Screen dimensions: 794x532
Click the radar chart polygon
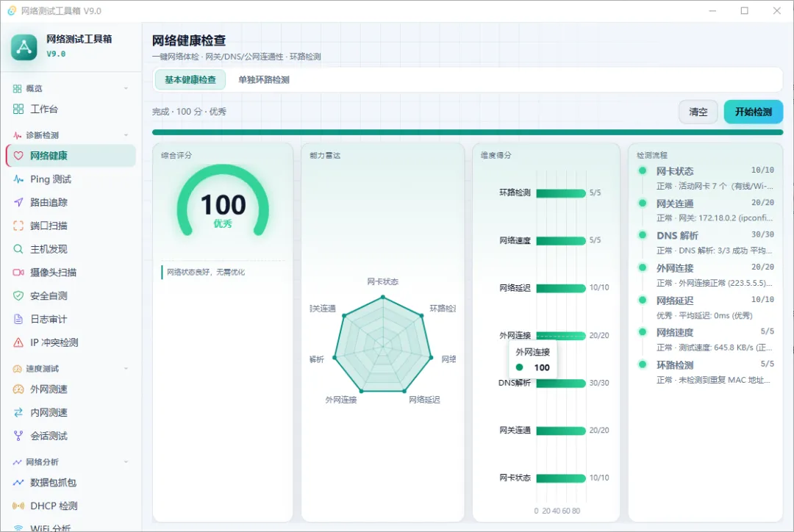[x=383, y=345]
